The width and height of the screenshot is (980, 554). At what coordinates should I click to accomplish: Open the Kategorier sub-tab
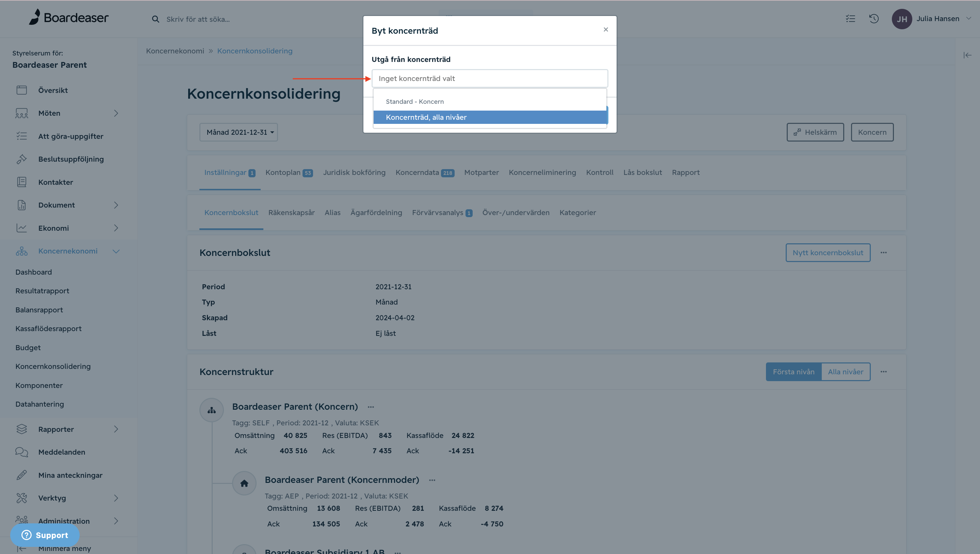pos(577,212)
